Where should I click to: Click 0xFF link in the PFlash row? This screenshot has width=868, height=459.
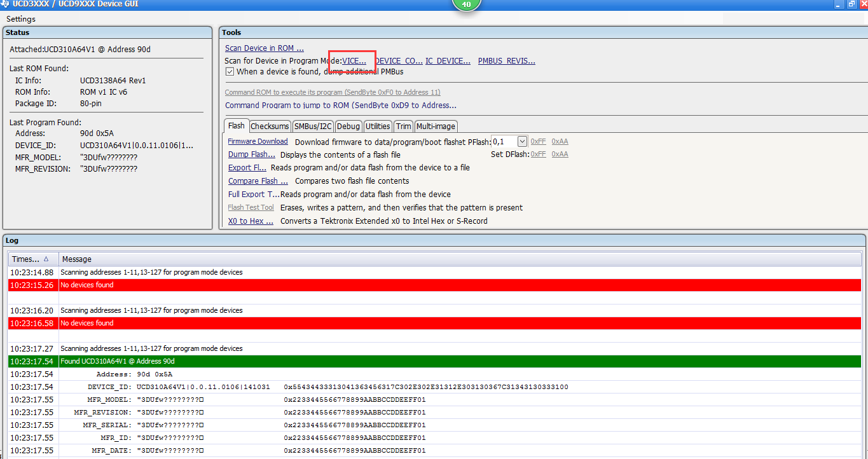(x=538, y=141)
